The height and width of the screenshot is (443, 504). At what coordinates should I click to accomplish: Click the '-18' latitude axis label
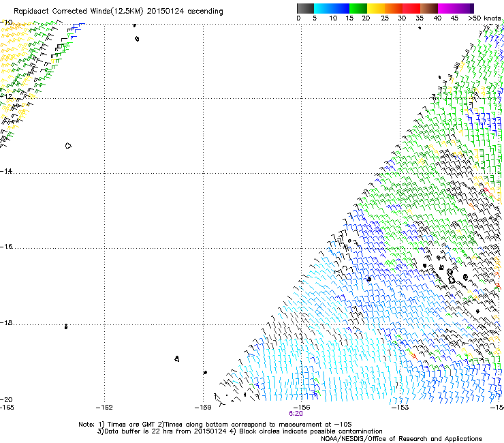point(6,322)
